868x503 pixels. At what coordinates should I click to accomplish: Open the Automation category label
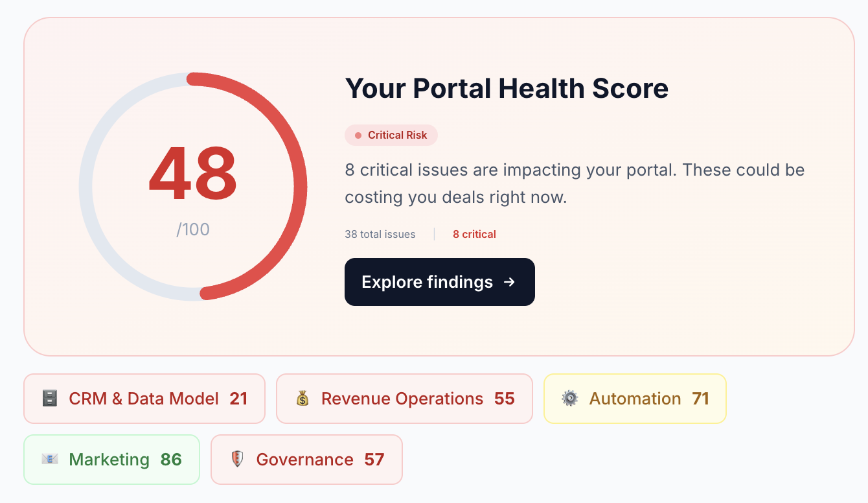635,399
